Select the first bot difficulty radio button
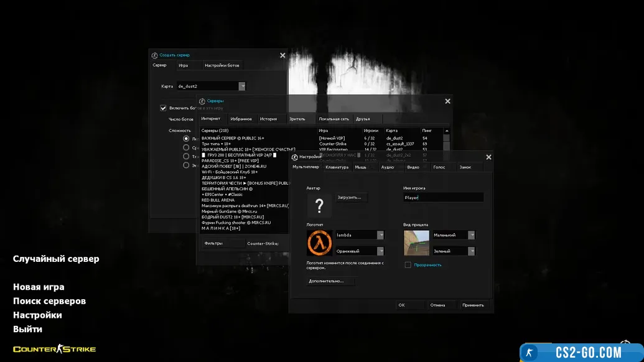The width and height of the screenshot is (644, 362). coord(186,139)
